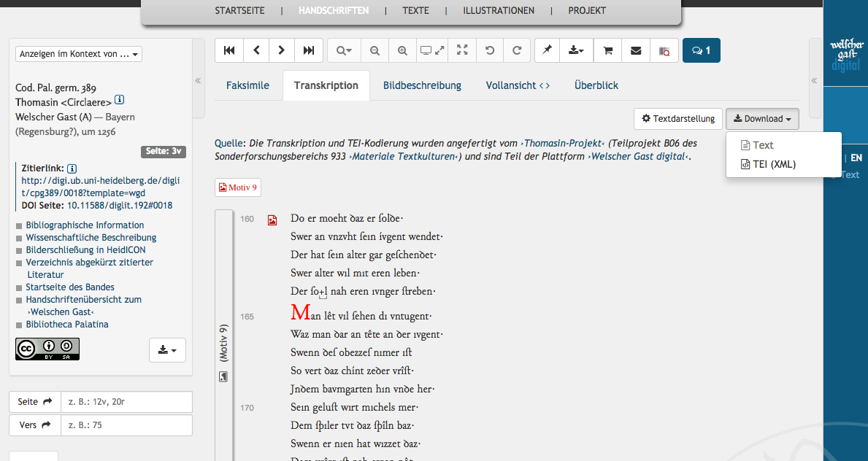The width and height of the screenshot is (868, 461).
Task: Click the Creative Commons BY-SA badge
Action: pos(47,349)
